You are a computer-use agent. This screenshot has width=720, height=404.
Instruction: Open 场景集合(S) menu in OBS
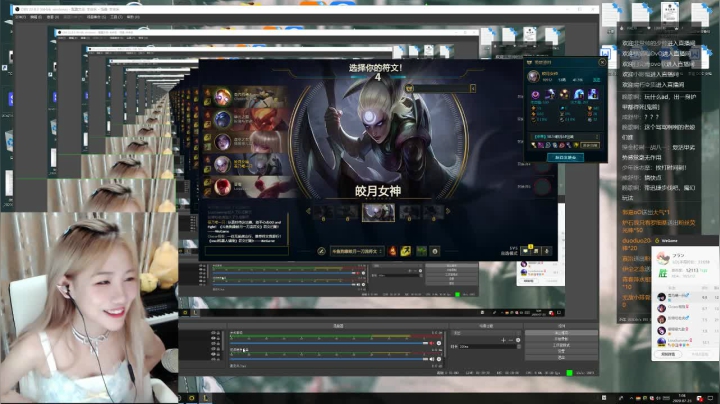pyautogui.click(x=96, y=17)
